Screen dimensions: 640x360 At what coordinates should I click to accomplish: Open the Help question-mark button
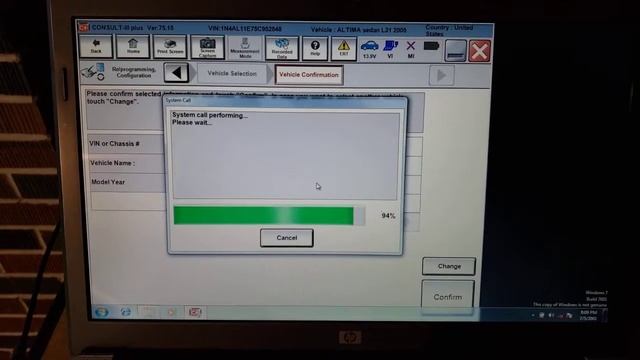(x=315, y=48)
